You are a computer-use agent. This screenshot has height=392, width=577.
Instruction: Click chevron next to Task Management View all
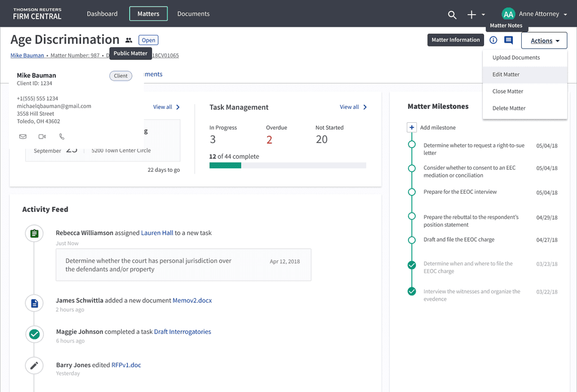pos(365,107)
